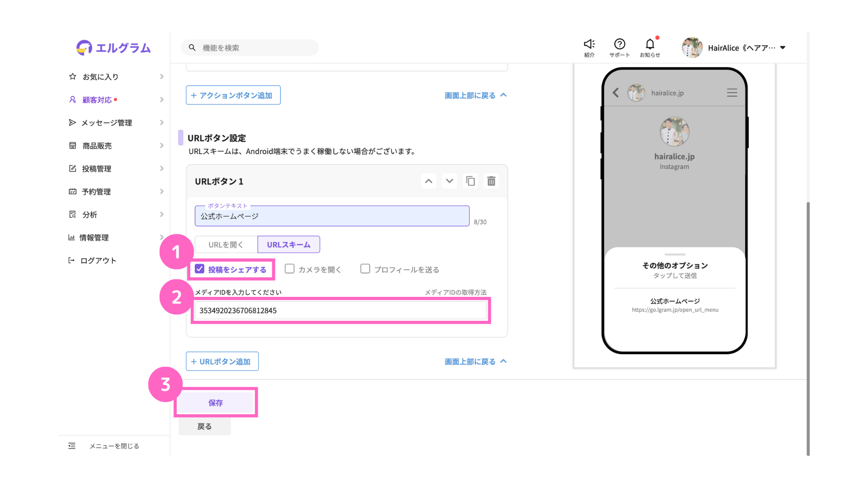Expand the 顧客対応 menu chevron

(x=161, y=99)
